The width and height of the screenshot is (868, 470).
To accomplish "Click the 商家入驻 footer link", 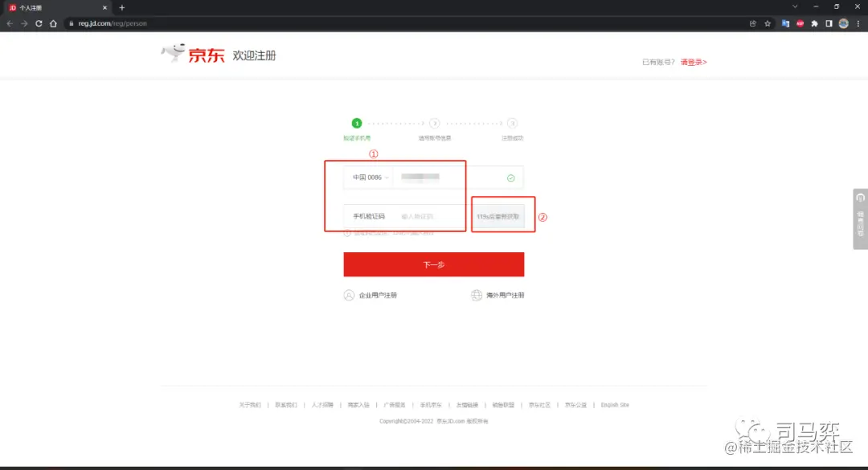I will (358, 405).
